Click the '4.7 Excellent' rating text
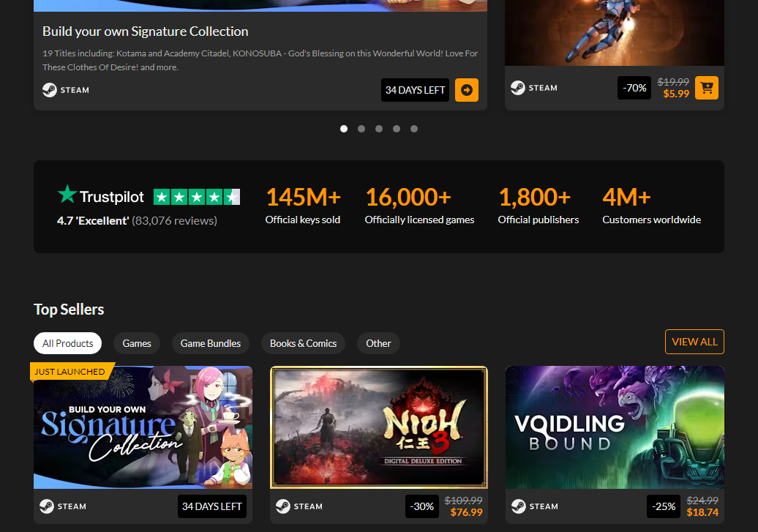The width and height of the screenshot is (758, 532). [93, 220]
